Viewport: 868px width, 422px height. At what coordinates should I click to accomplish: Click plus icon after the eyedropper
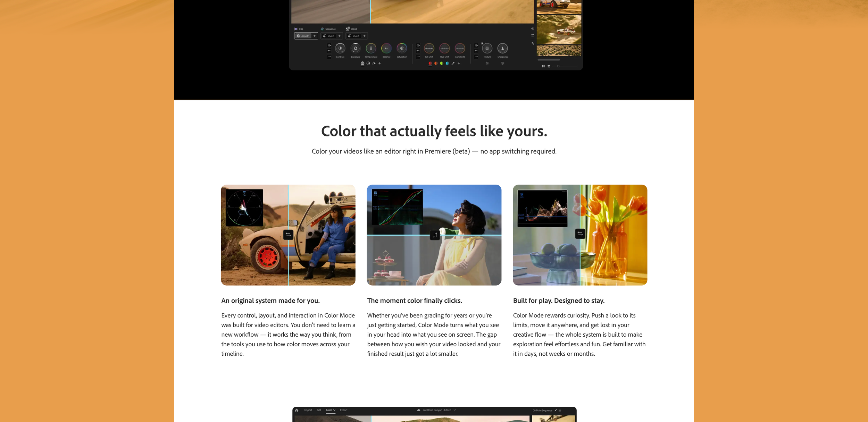coord(459,64)
